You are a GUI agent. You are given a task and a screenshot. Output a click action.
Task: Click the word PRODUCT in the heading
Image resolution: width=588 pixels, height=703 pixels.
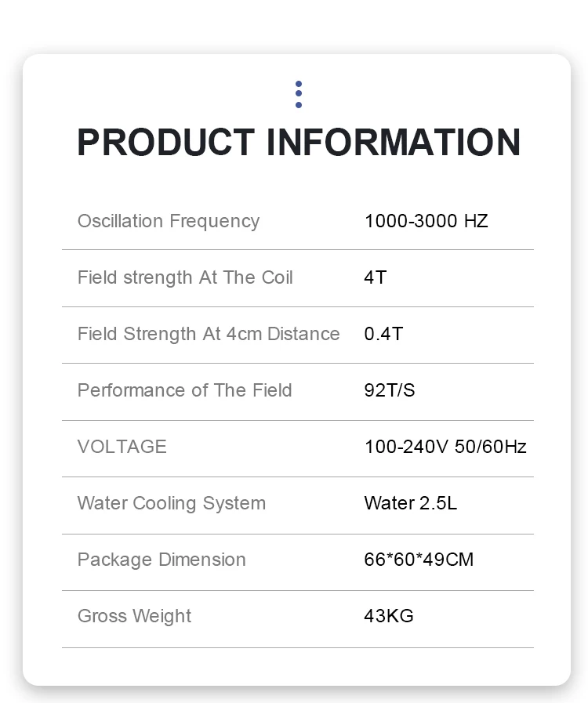click(165, 143)
